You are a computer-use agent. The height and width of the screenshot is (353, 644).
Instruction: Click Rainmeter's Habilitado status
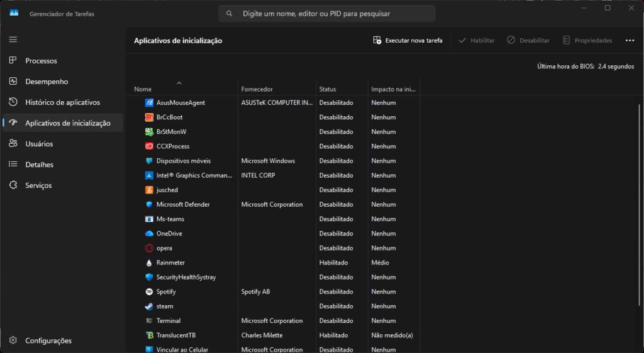click(x=333, y=263)
